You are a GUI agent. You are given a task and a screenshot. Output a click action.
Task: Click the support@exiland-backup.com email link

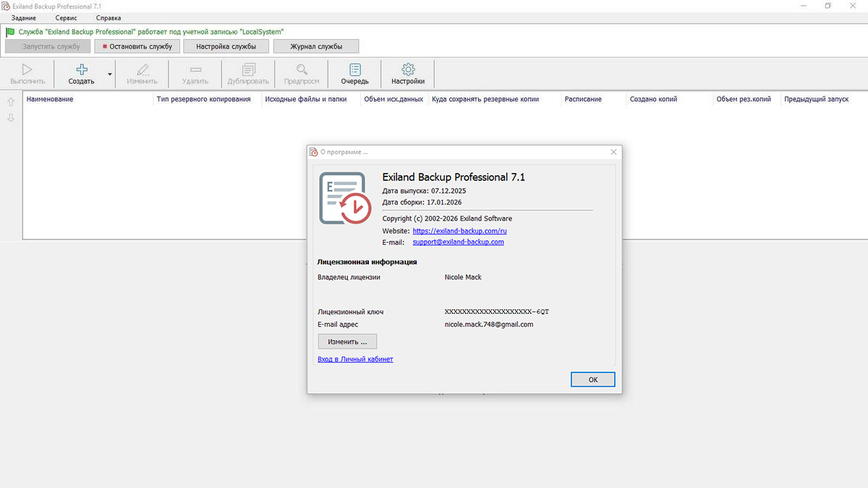click(x=459, y=242)
